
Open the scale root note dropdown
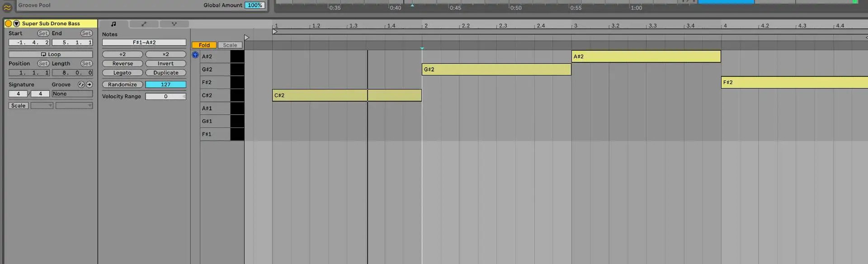(42, 106)
